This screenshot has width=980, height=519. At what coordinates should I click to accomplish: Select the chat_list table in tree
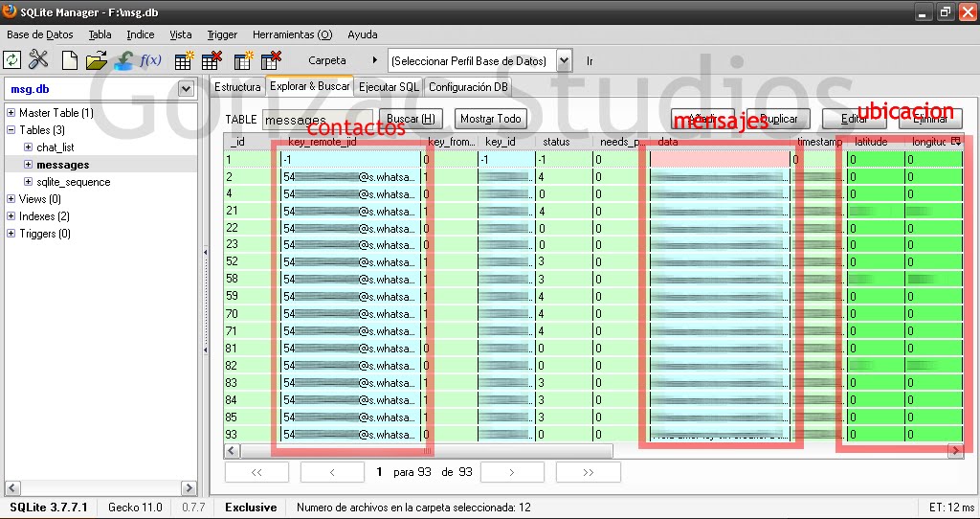click(x=56, y=147)
